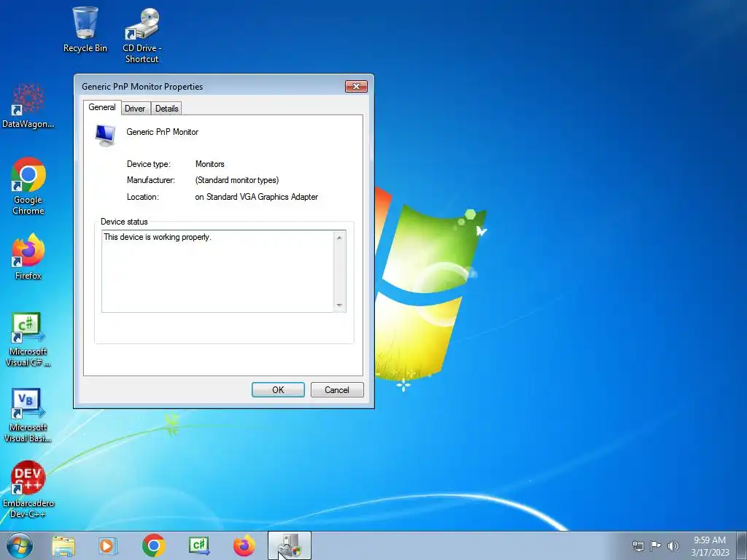Click inside the Device status text box
Screen dimensions: 747x560
click(x=218, y=271)
